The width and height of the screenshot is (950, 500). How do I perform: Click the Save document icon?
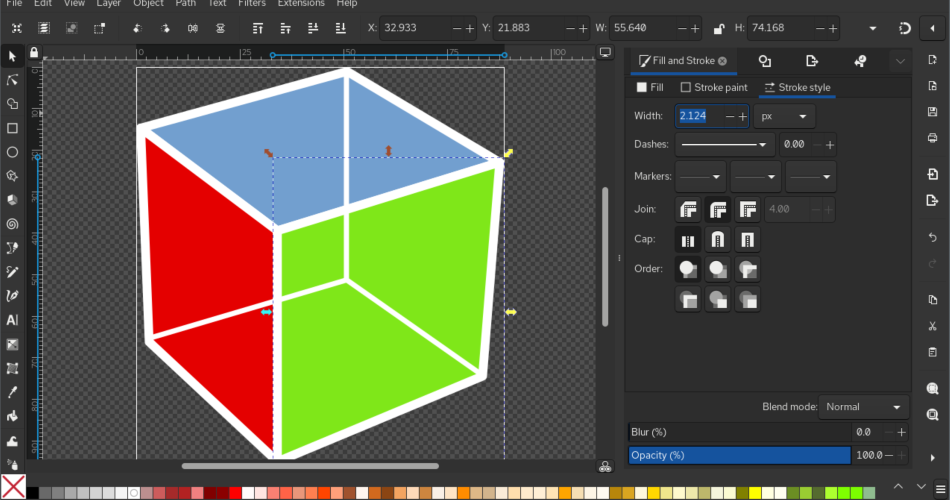pos(932,112)
